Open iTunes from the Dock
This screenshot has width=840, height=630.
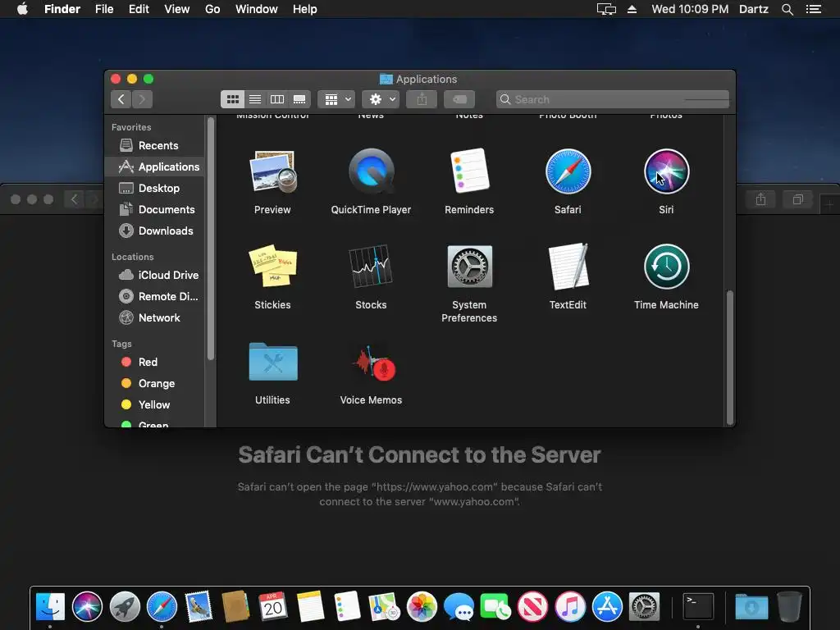tap(570, 606)
